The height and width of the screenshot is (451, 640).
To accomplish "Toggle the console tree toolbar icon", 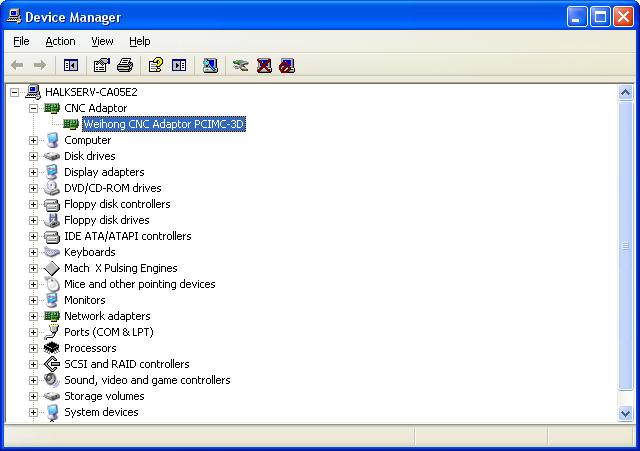I will [71, 66].
